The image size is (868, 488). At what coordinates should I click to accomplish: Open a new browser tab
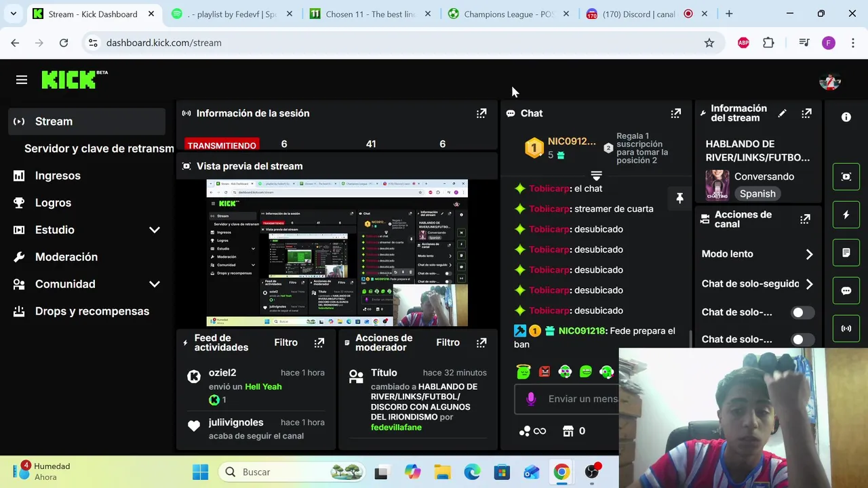tap(729, 14)
